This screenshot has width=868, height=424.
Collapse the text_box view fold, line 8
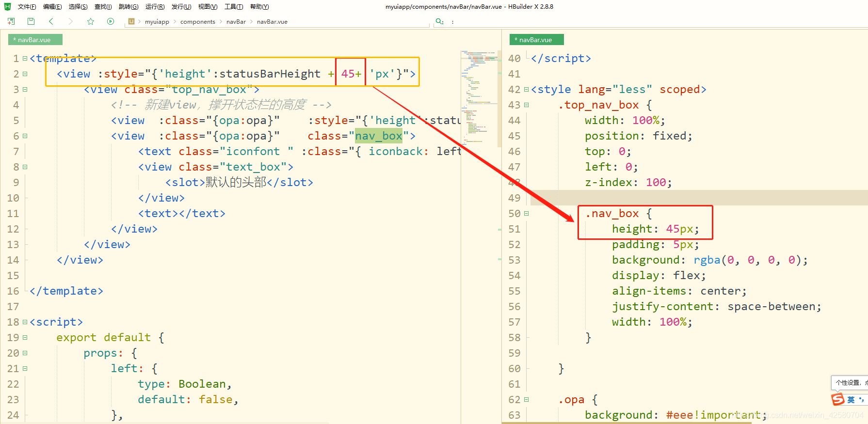pyautogui.click(x=25, y=167)
